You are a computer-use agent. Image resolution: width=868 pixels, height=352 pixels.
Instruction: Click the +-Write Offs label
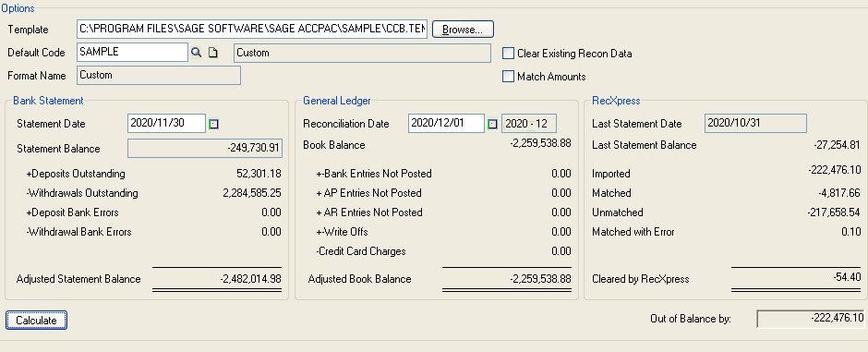(342, 232)
